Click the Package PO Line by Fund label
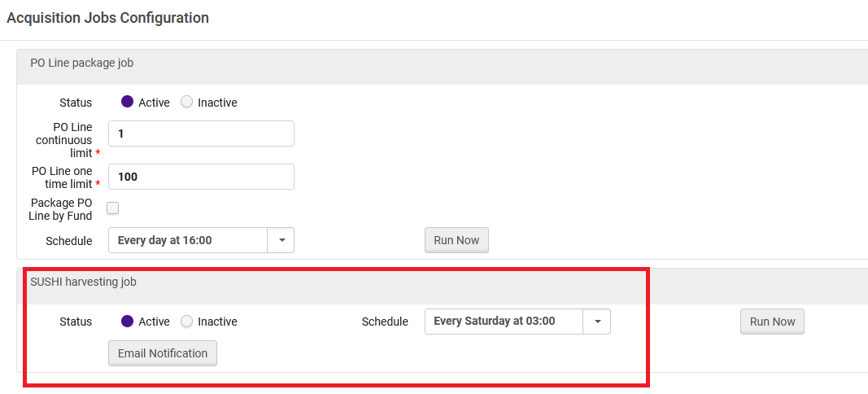Screen dimensions: 868x394 pos(60,209)
